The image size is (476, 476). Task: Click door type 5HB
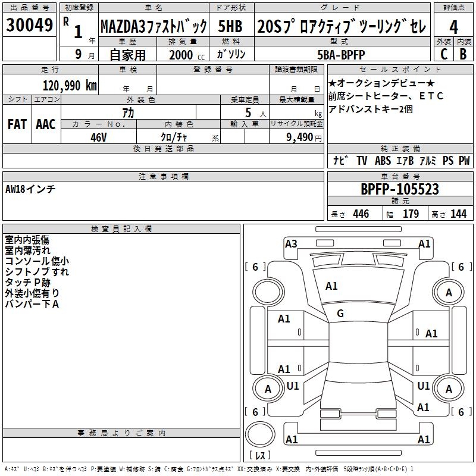click(230, 27)
